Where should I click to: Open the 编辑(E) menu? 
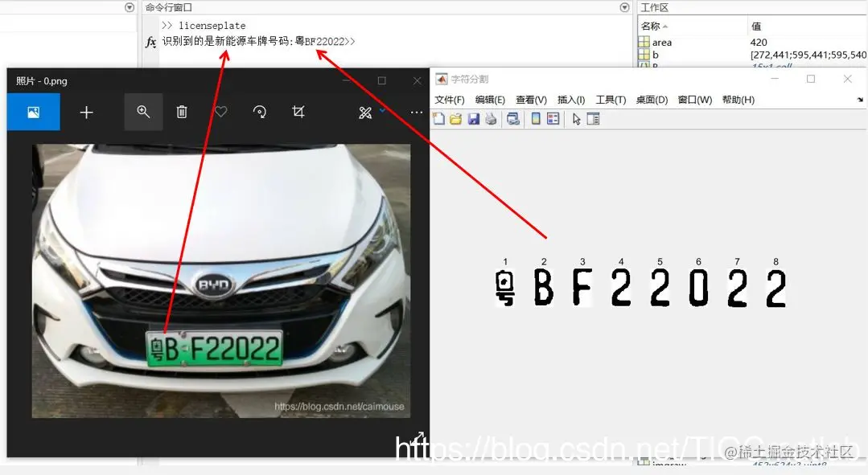(490, 100)
